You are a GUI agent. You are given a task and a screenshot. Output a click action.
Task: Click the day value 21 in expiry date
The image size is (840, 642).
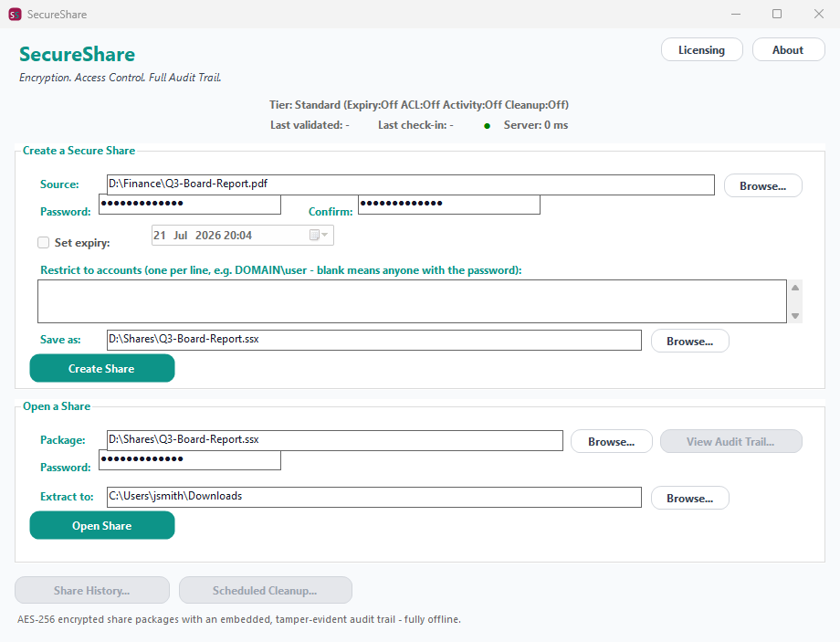tap(160, 236)
